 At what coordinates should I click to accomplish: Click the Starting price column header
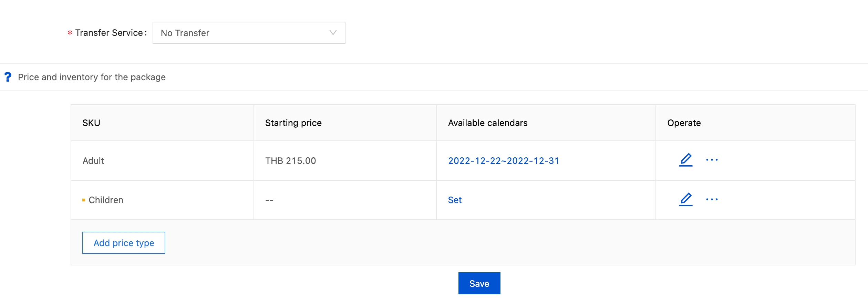coord(293,123)
